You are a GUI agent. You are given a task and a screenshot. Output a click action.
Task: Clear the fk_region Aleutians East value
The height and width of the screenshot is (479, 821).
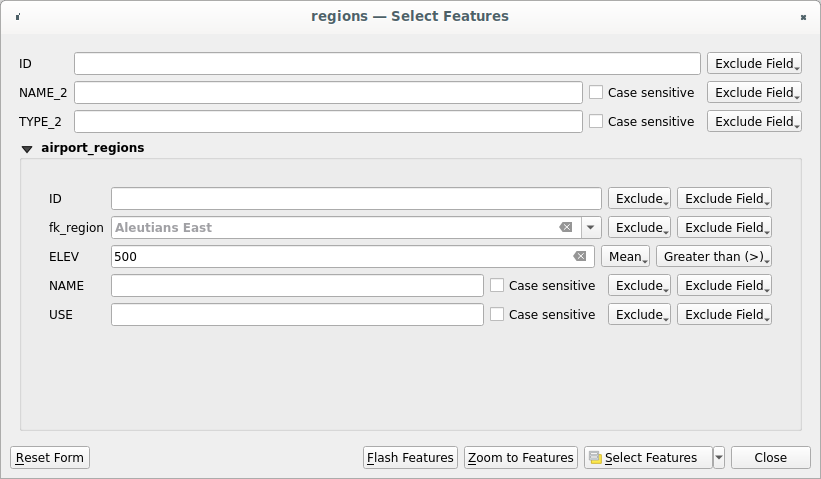click(566, 228)
